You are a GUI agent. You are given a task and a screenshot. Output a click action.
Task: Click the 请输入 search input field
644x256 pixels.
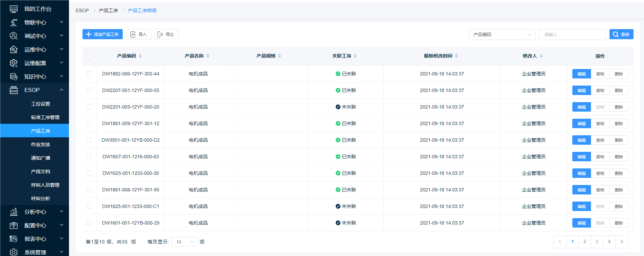click(x=572, y=34)
